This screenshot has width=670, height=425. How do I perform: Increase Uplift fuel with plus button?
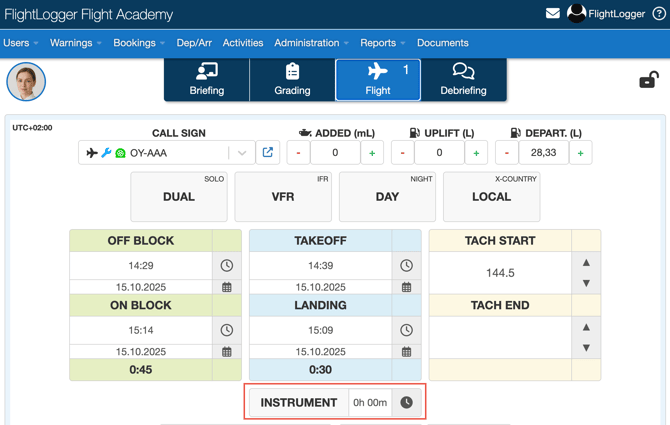(x=476, y=153)
